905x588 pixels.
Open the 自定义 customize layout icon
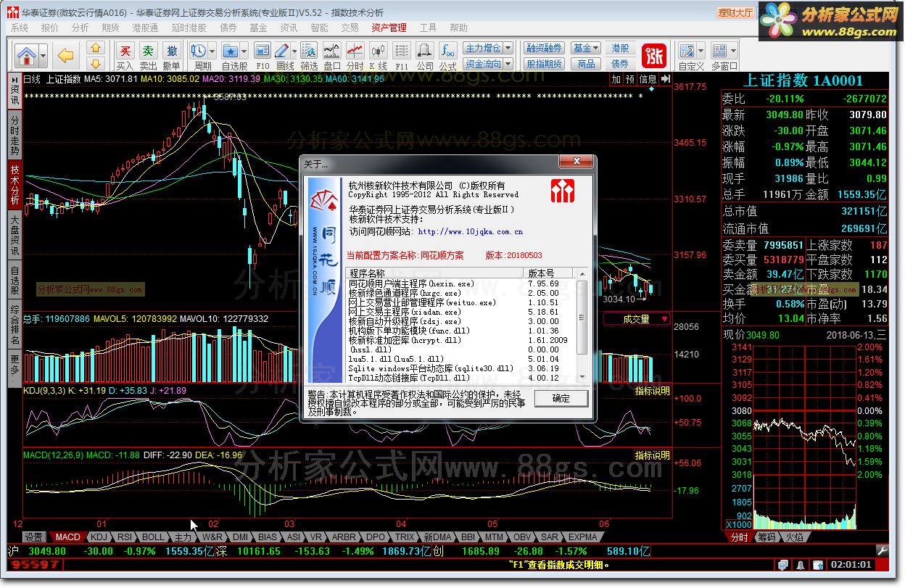(687, 51)
